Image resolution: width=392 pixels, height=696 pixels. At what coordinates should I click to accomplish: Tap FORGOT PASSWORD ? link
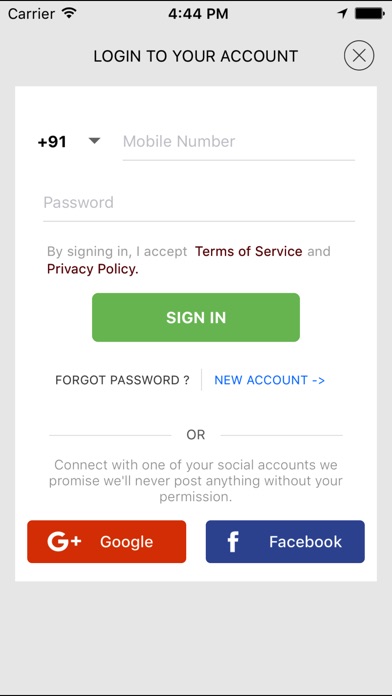pos(122,380)
